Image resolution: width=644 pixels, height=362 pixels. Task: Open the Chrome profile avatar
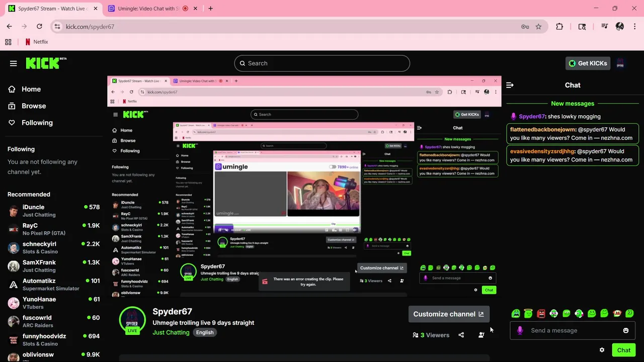(620, 27)
